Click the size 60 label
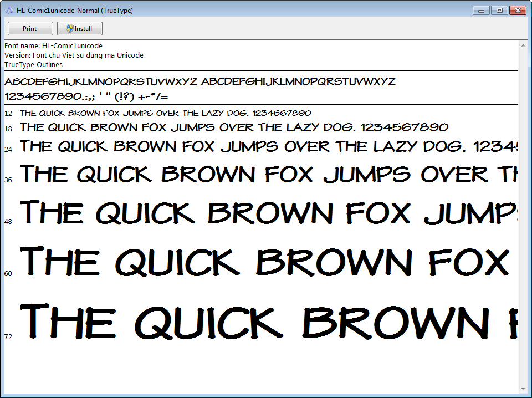This screenshot has width=532, height=398. coord(8,273)
